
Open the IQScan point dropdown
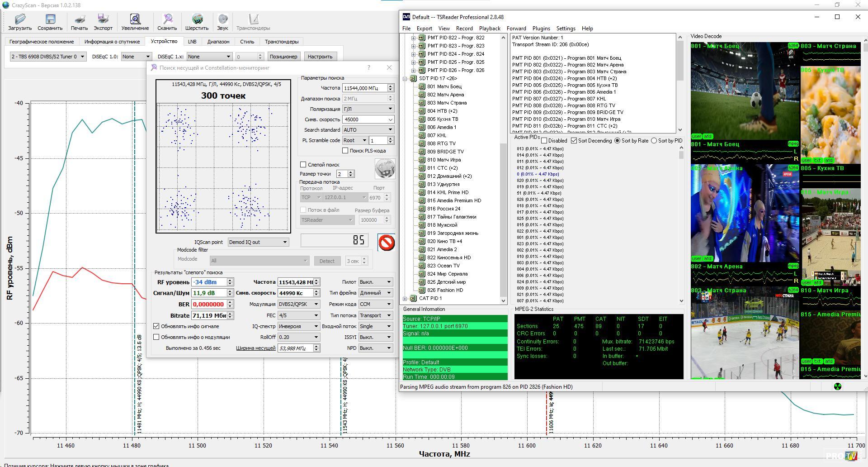(x=258, y=242)
